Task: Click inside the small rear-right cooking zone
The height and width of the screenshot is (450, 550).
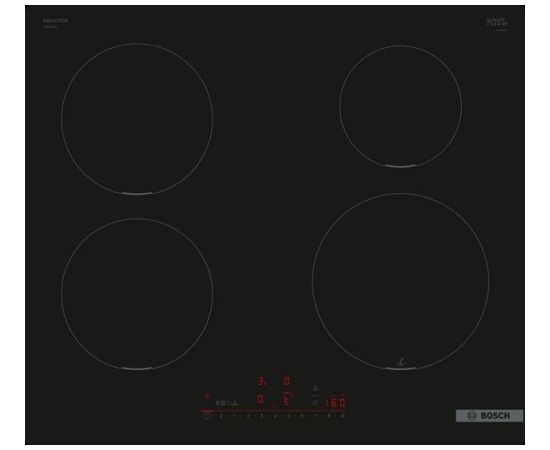Action: pyautogui.click(x=401, y=106)
